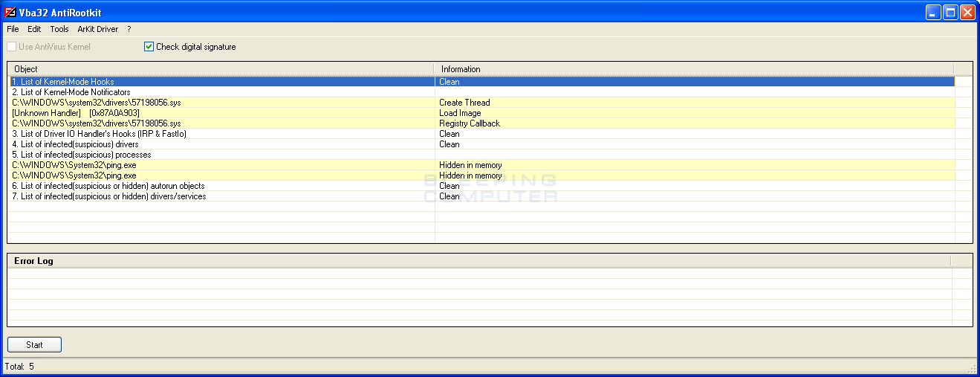Select the 57198056.sys row with Create Thread
The height and width of the screenshot is (377, 980).
tap(481, 103)
